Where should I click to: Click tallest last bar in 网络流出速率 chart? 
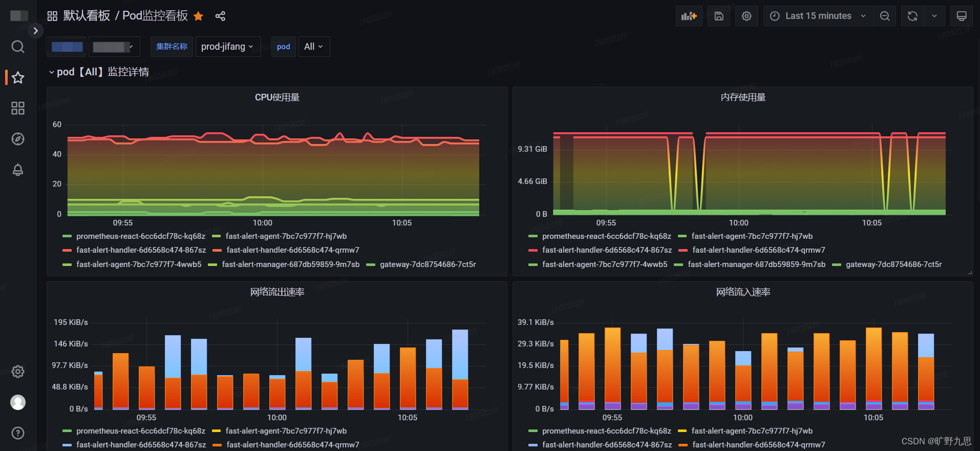click(460, 369)
